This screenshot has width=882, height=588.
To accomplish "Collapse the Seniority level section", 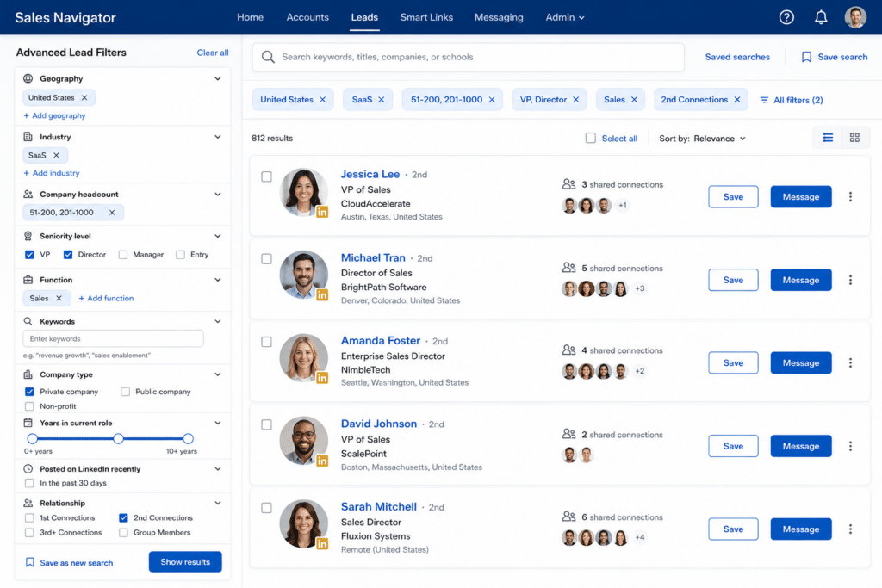I will (x=218, y=236).
